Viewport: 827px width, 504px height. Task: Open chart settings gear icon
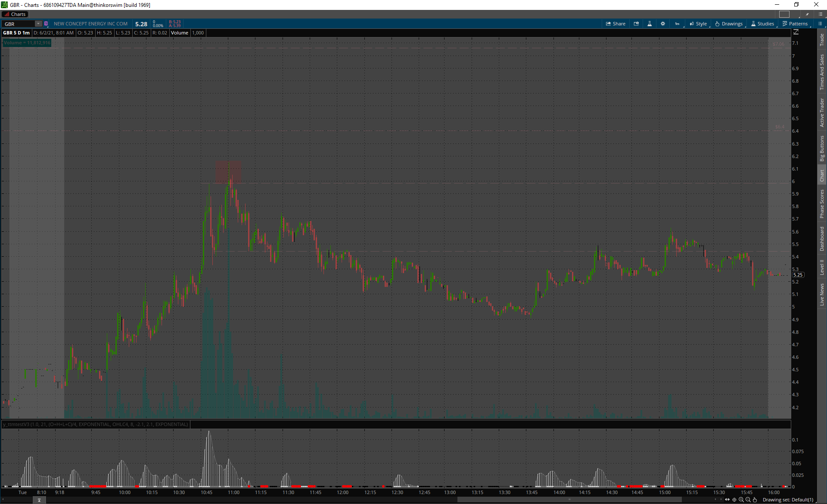(x=663, y=24)
